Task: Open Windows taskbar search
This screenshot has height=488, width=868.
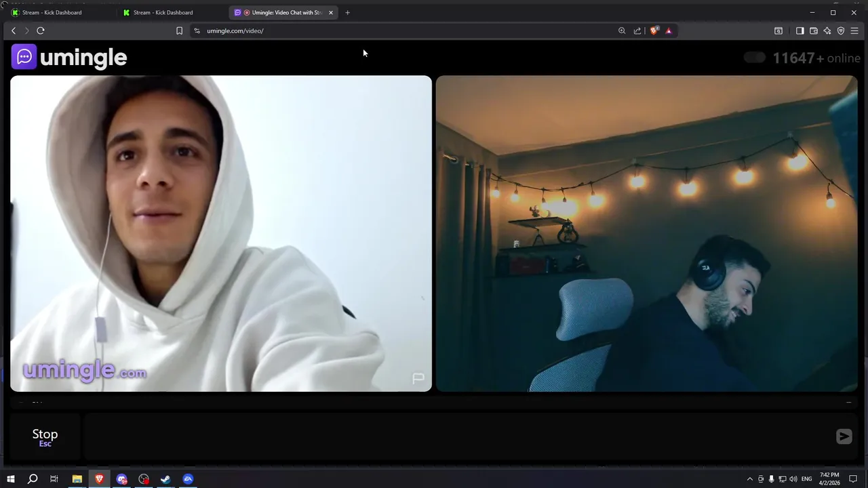Action: click(x=33, y=479)
